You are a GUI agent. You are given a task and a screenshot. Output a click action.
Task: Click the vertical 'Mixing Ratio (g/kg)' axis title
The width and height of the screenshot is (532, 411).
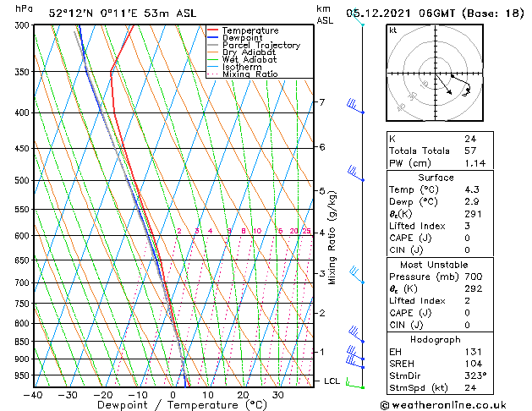point(332,238)
